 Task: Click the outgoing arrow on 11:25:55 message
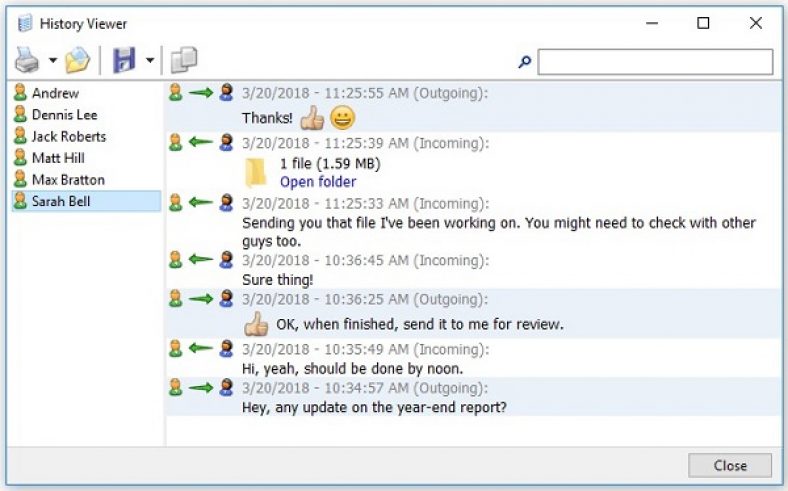(201, 92)
